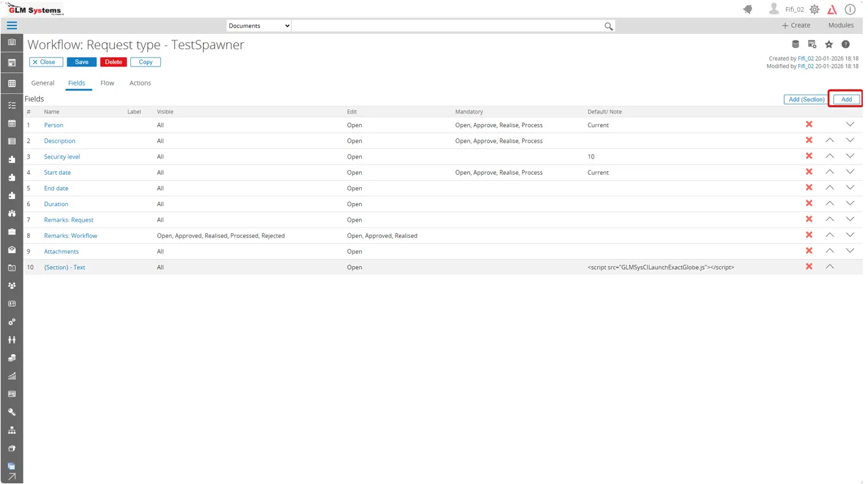
Task: Open the General tab
Action: (43, 83)
